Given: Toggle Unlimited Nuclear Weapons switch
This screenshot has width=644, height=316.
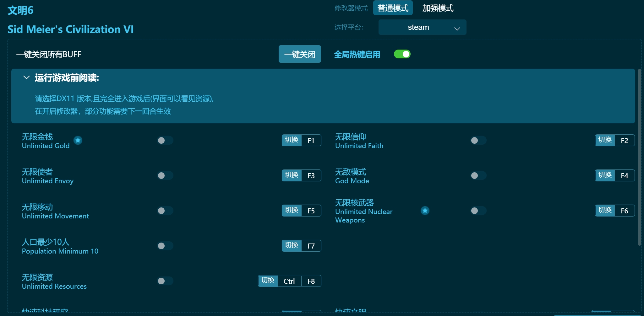Looking at the screenshot, I should coord(478,211).
